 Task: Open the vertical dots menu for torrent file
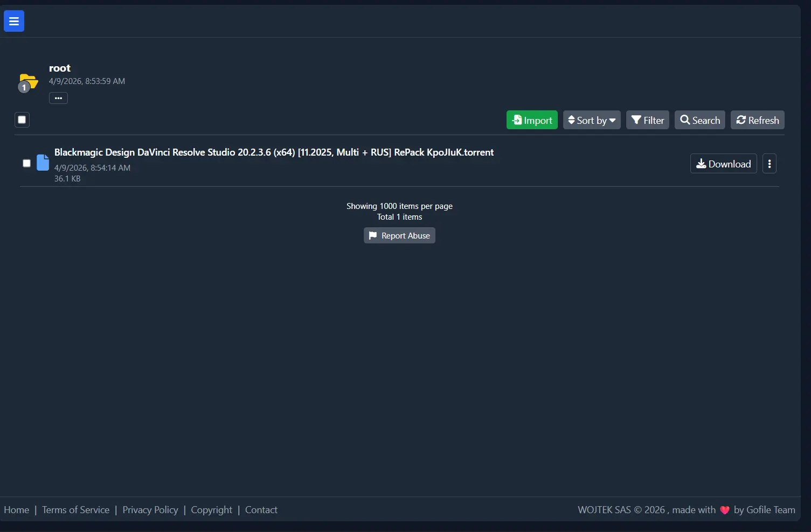click(x=770, y=164)
